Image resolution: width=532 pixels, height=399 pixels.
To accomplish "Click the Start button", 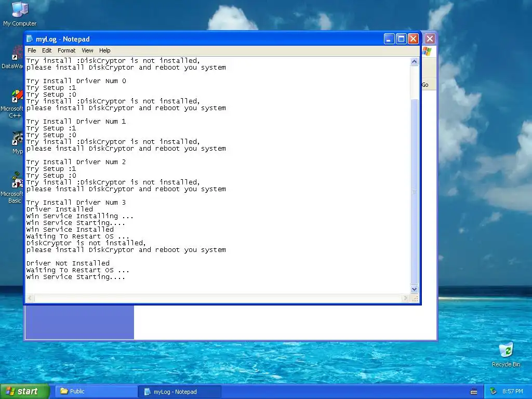I will click(x=24, y=392).
